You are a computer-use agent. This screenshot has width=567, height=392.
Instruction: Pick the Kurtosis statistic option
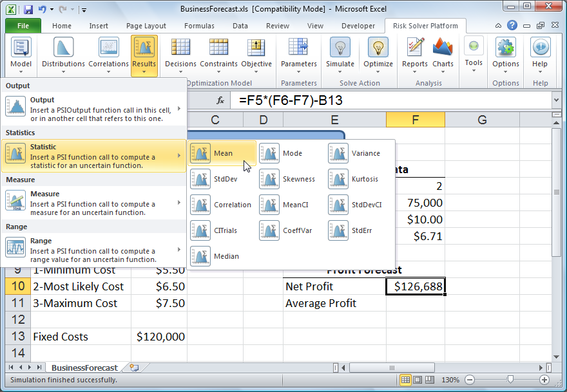[x=339, y=179]
